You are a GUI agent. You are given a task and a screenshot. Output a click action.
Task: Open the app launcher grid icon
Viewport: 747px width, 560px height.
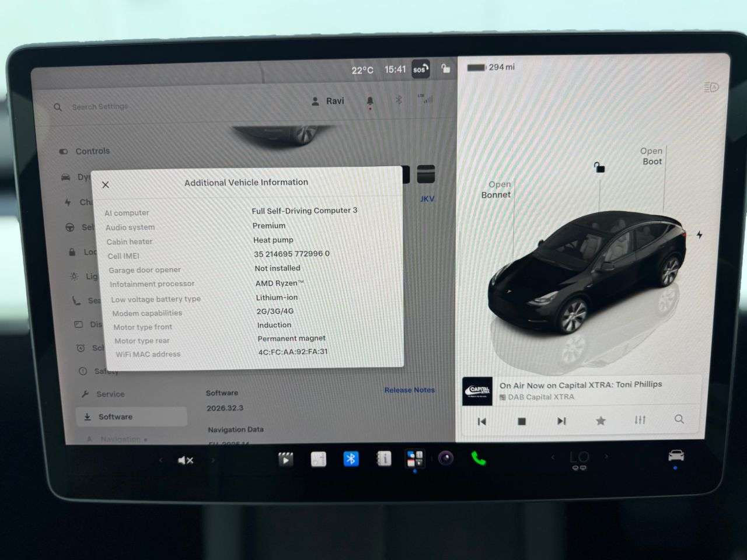coord(415,459)
